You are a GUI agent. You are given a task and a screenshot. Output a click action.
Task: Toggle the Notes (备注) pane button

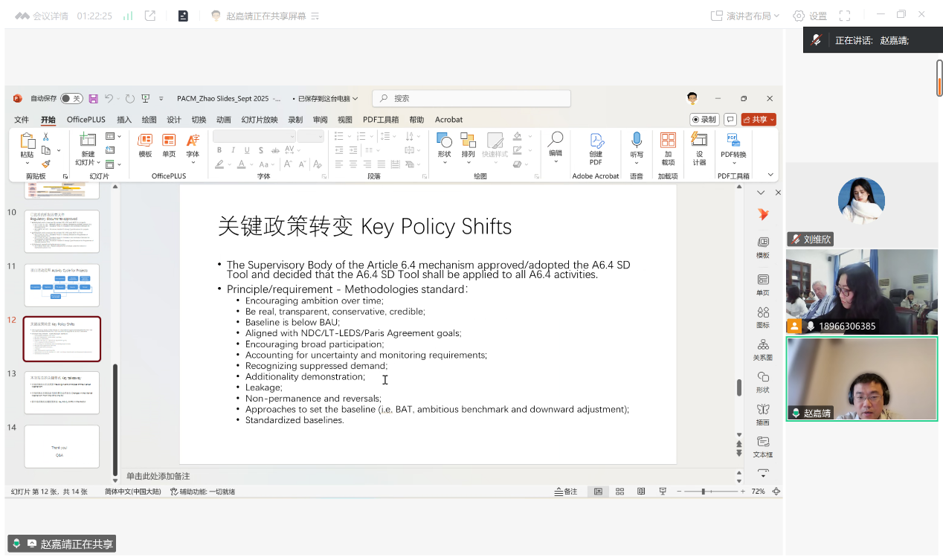pyautogui.click(x=566, y=492)
